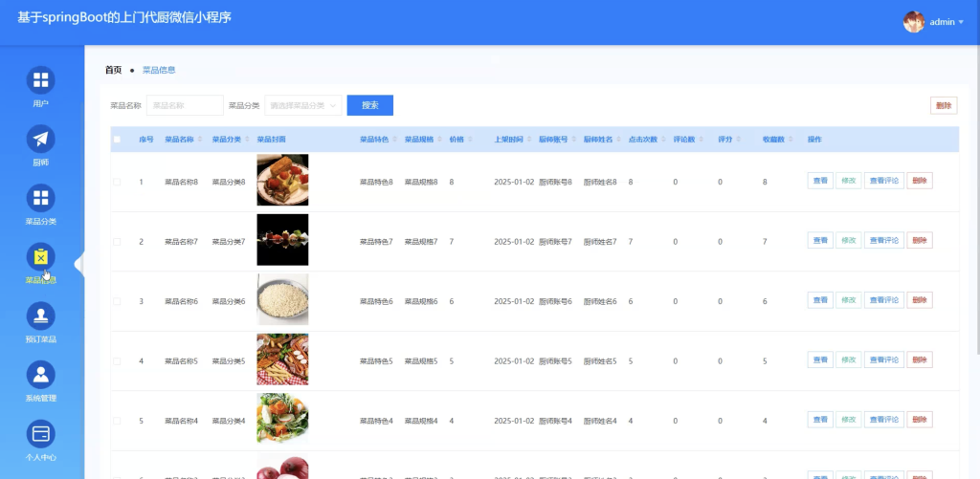Check the row for 菜品名称6
Viewport: 980px width, 479px height.
117,301
